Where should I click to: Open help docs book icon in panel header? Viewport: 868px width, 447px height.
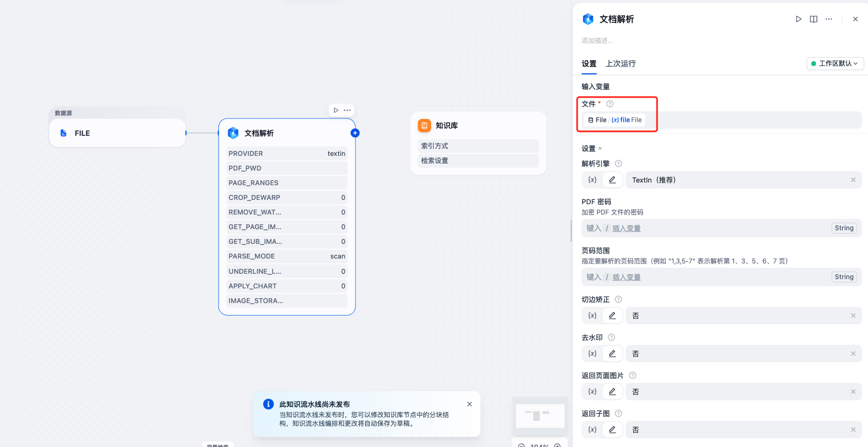[814, 19]
